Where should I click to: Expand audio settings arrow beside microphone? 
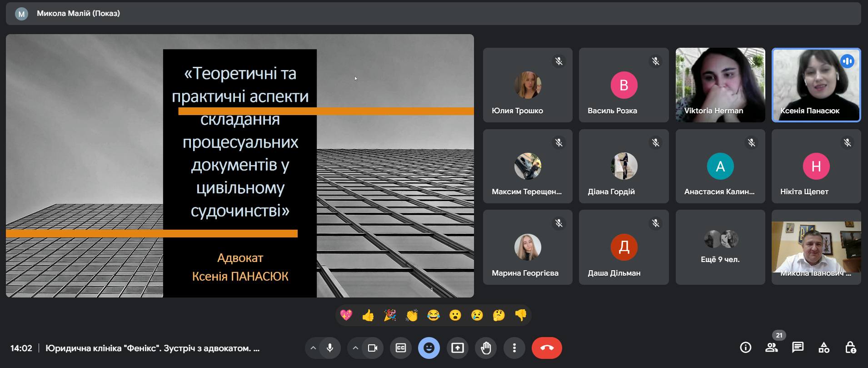click(x=313, y=348)
